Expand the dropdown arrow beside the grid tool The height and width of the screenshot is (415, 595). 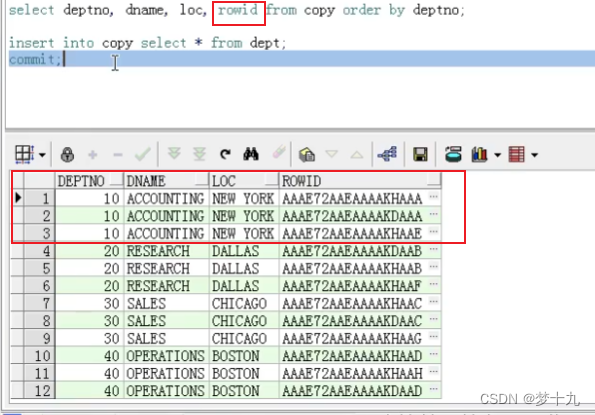[42, 155]
